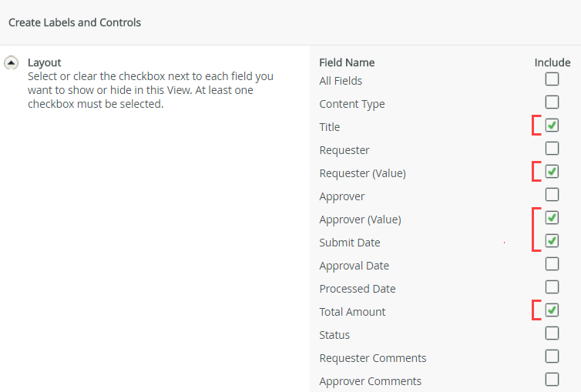Screen dimensions: 581x392
Task: Enable the Status field checkbox
Action: point(552,333)
